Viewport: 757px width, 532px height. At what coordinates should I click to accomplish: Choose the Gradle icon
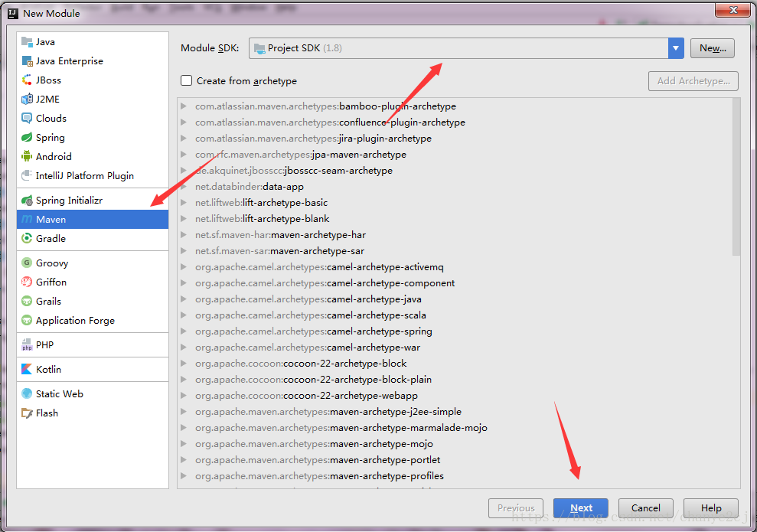click(x=27, y=239)
